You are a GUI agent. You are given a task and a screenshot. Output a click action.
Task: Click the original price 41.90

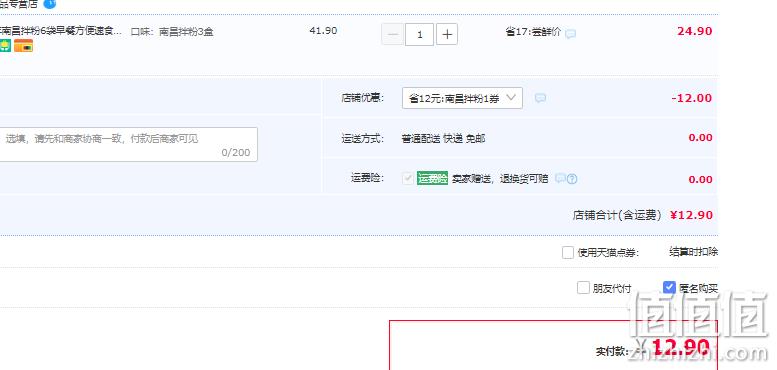click(x=323, y=31)
